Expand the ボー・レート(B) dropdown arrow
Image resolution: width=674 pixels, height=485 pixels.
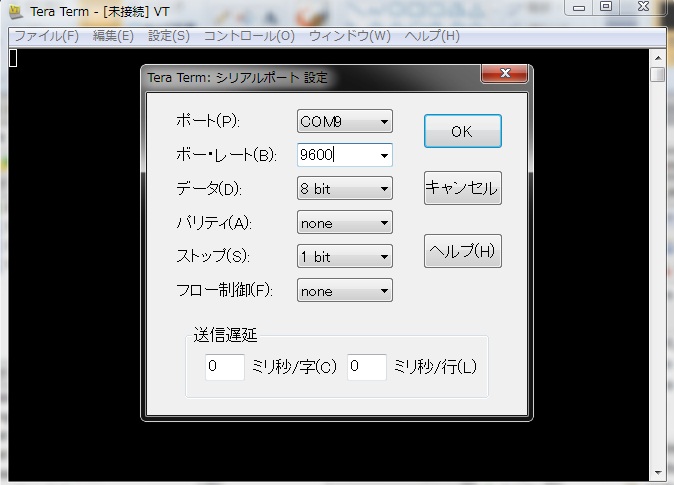pyautogui.click(x=384, y=155)
